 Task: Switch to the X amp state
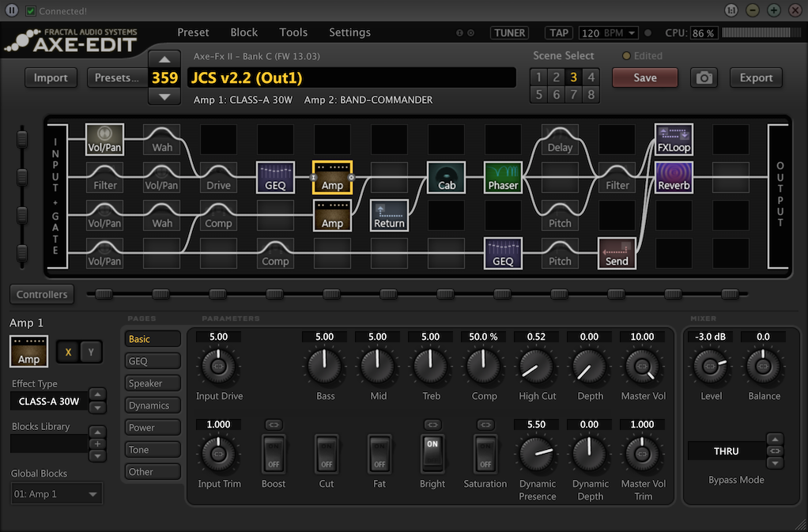pyautogui.click(x=68, y=353)
